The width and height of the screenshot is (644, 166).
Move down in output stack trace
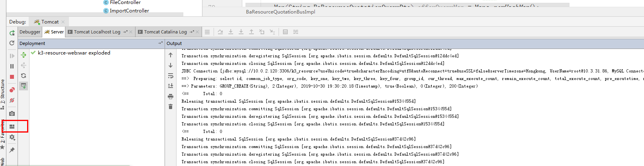171,65
